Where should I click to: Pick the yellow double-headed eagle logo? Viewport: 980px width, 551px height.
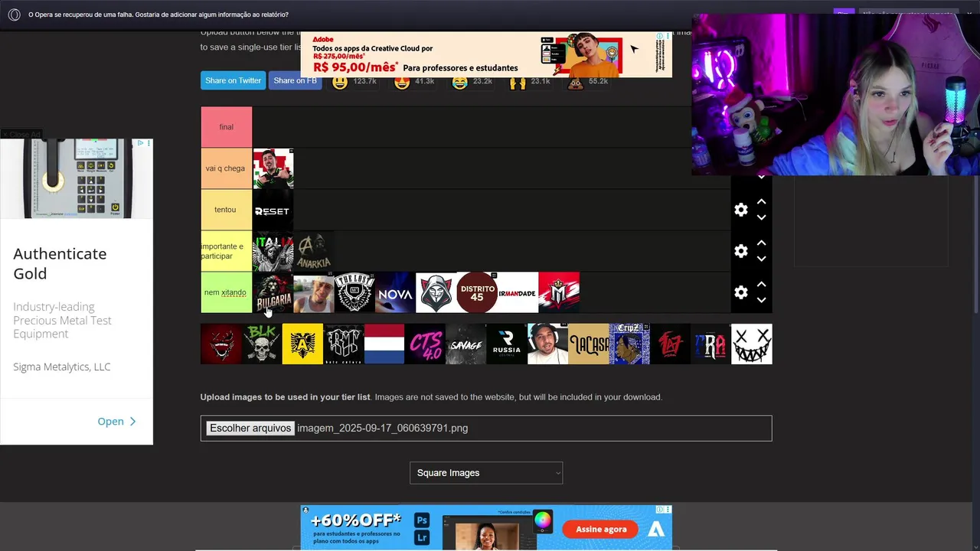pyautogui.click(x=302, y=344)
